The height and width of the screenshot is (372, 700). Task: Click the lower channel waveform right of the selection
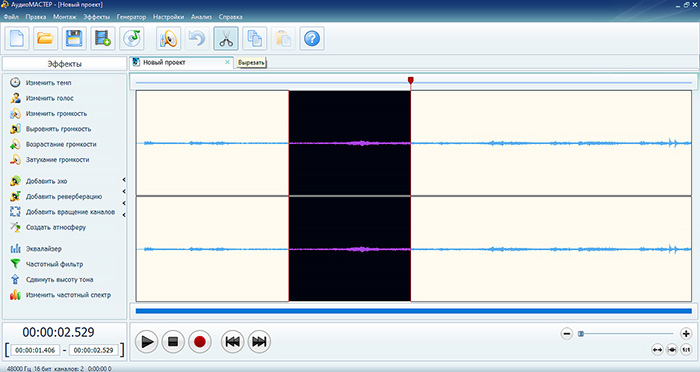pyautogui.click(x=551, y=249)
